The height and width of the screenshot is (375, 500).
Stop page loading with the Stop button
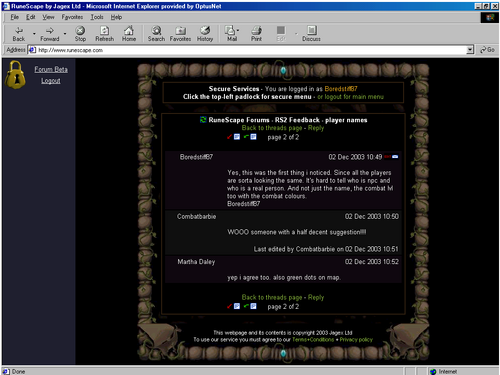(x=80, y=34)
